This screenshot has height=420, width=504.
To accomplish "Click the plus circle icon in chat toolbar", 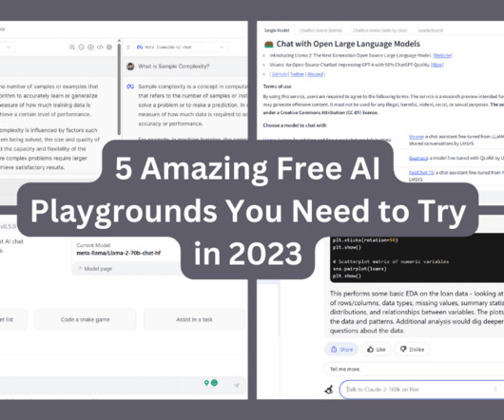I will 90,48.
